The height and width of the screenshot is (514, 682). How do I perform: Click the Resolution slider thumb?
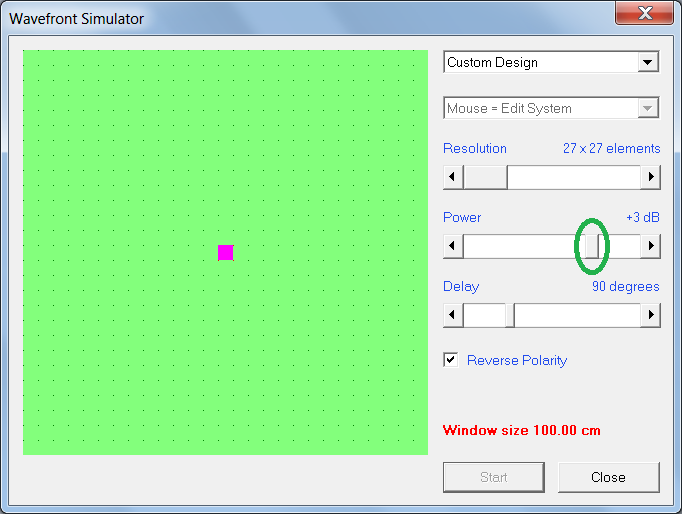click(x=485, y=177)
